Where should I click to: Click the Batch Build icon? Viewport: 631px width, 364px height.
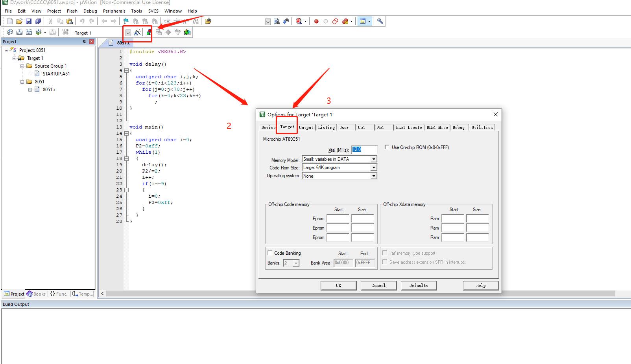[38, 32]
